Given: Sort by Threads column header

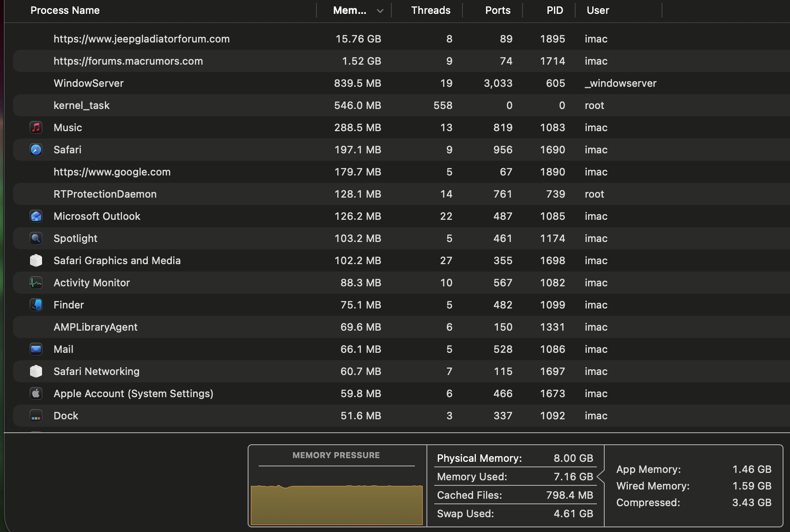Looking at the screenshot, I should point(431,10).
